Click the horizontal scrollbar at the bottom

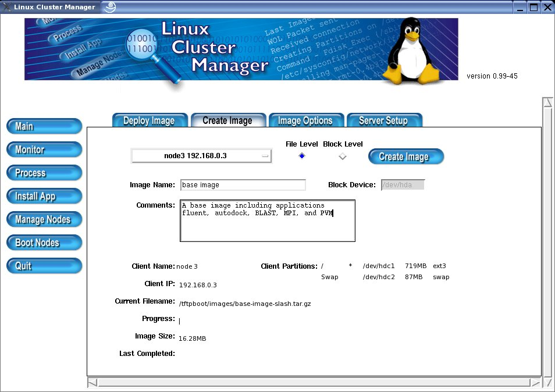(314, 383)
